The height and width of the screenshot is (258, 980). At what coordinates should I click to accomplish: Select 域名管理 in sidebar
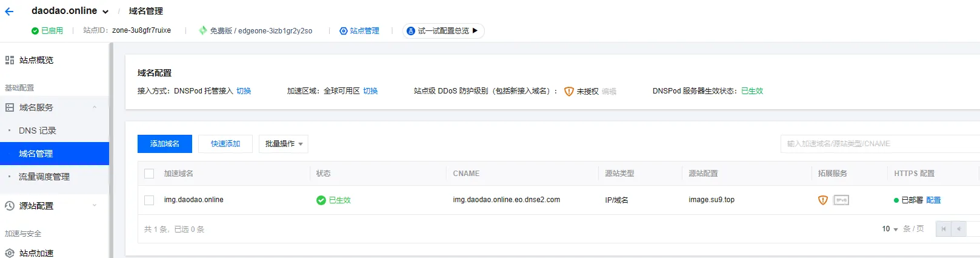(x=55, y=154)
